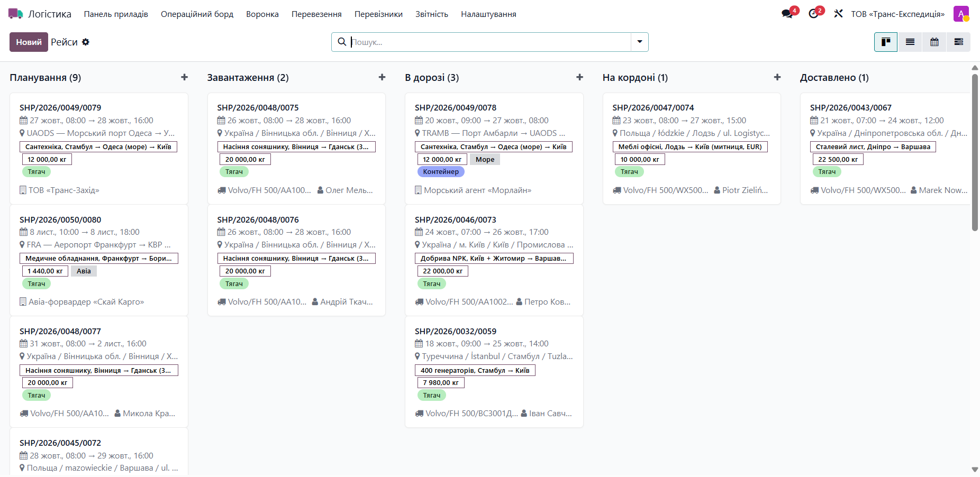
Task: Open the messages chat icon with badge 4
Action: pos(788,14)
